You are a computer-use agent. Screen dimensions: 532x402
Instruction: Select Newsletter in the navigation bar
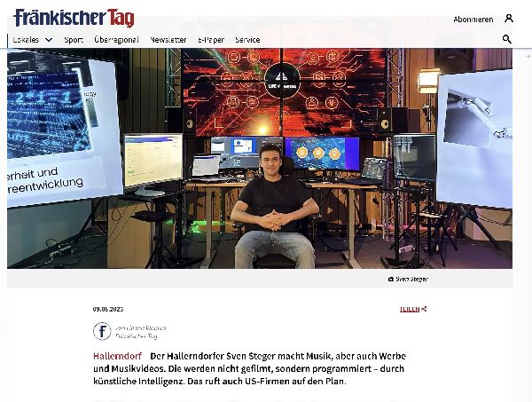(x=168, y=40)
